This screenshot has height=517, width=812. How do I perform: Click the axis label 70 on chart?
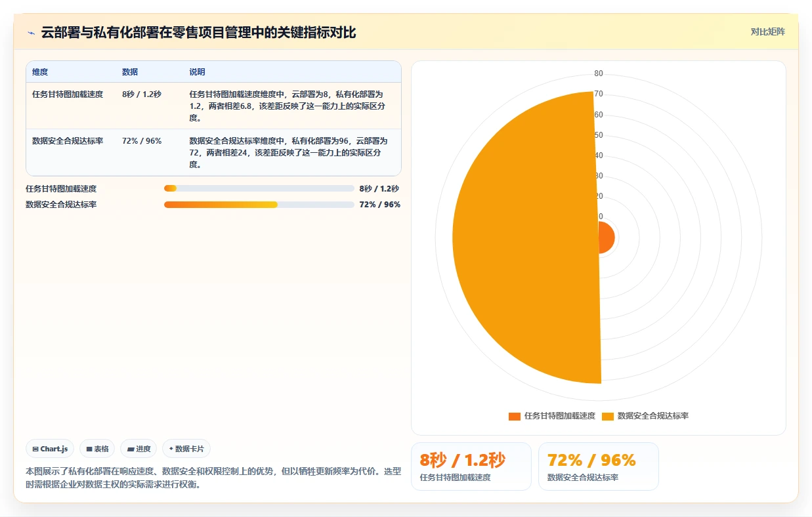tap(599, 94)
